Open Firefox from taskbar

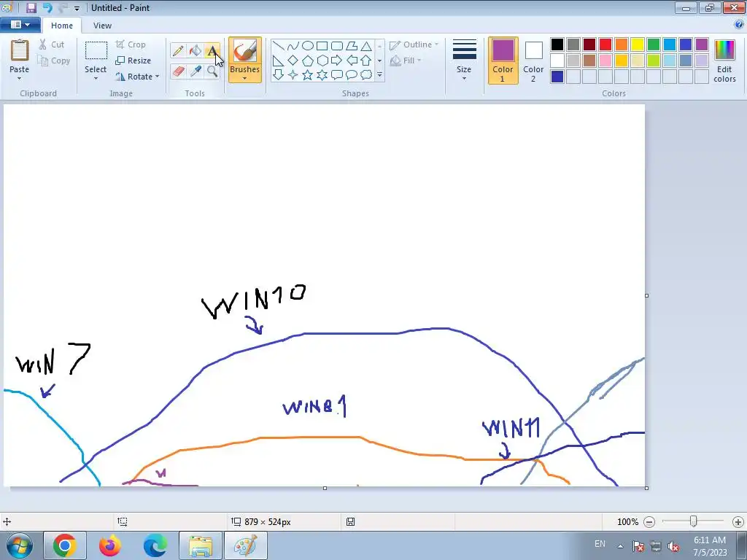click(x=110, y=545)
